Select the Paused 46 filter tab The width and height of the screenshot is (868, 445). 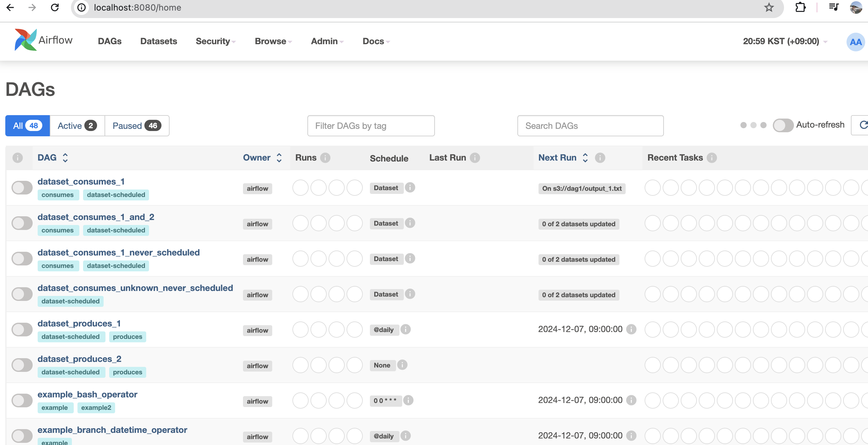click(137, 126)
